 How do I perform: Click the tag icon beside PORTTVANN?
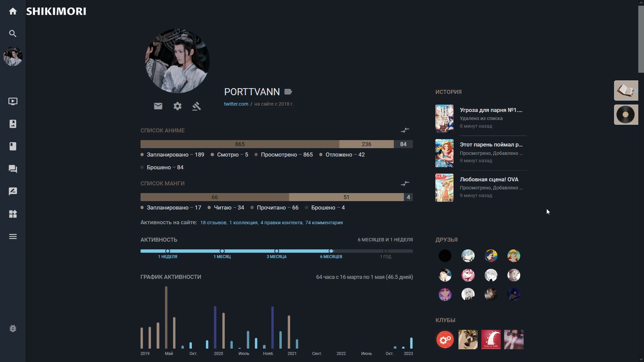[x=288, y=92]
